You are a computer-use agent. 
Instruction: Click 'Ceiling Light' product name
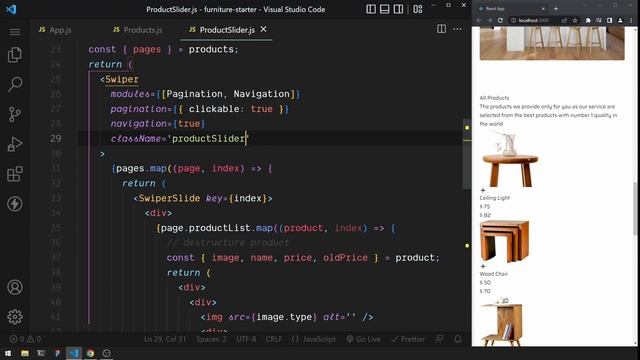[x=495, y=198]
